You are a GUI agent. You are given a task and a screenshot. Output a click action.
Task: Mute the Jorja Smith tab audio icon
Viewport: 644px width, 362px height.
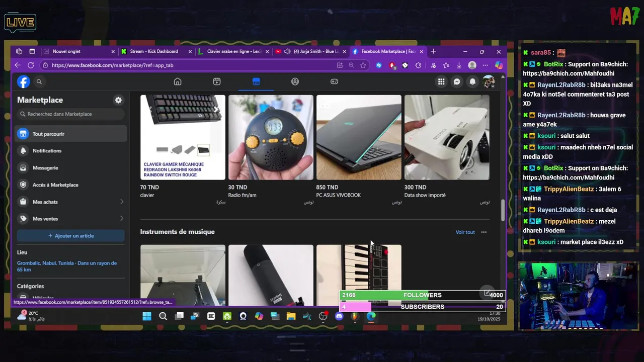pos(287,51)
